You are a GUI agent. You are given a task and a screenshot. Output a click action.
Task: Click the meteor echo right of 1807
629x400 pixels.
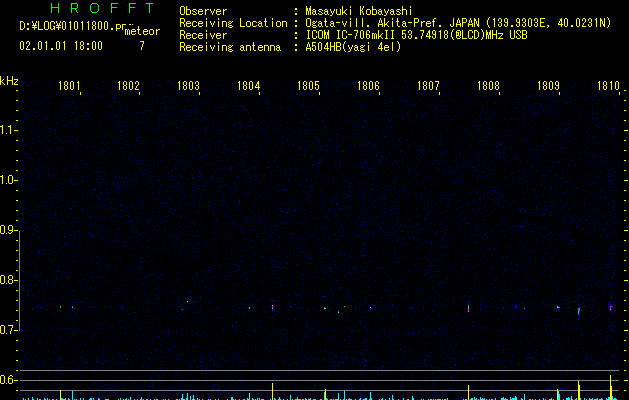(468, 307)
